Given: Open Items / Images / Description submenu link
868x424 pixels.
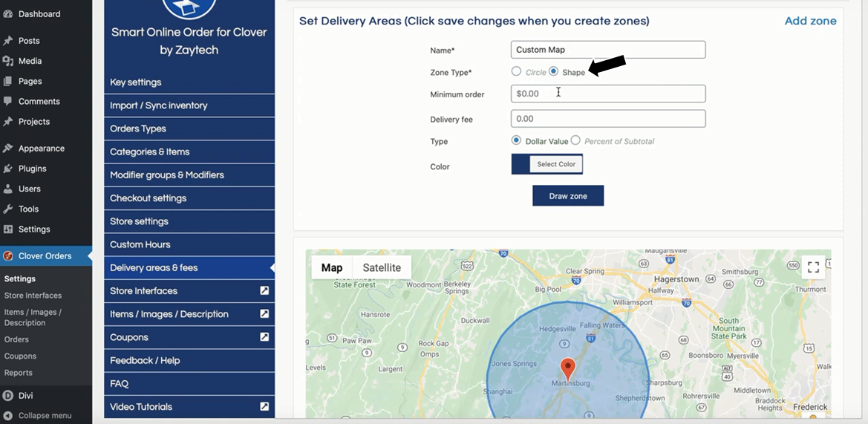Looking at the screenshot, I should [x=33, y=317].
